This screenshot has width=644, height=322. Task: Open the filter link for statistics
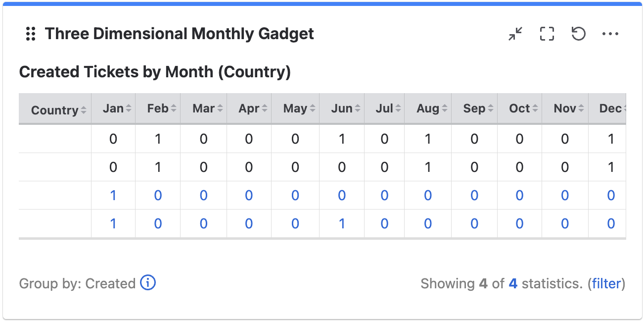coord(606,283)
